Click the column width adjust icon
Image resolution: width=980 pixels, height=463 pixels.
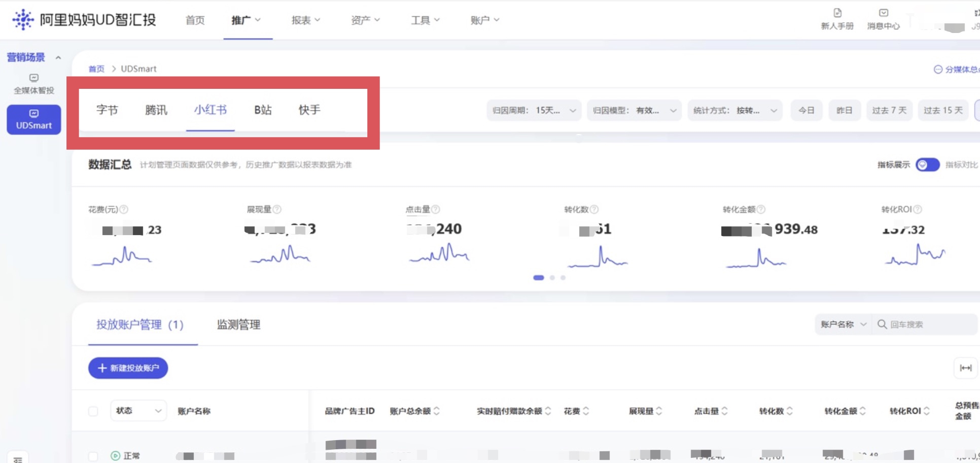click(x=965, y=368)
